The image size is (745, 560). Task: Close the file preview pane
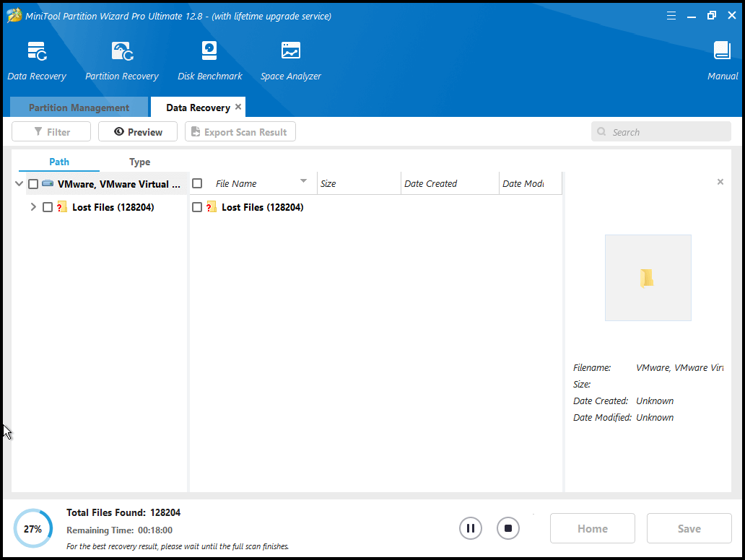click(720, 182)
